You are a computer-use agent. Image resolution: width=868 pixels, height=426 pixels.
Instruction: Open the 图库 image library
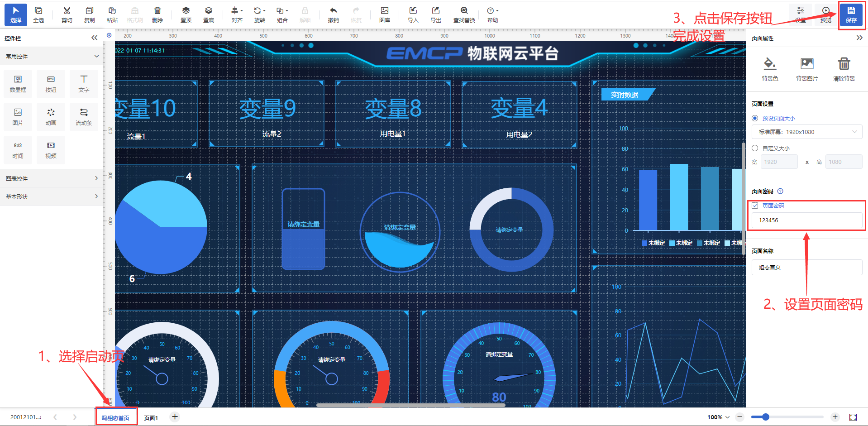tap(385, 14)
